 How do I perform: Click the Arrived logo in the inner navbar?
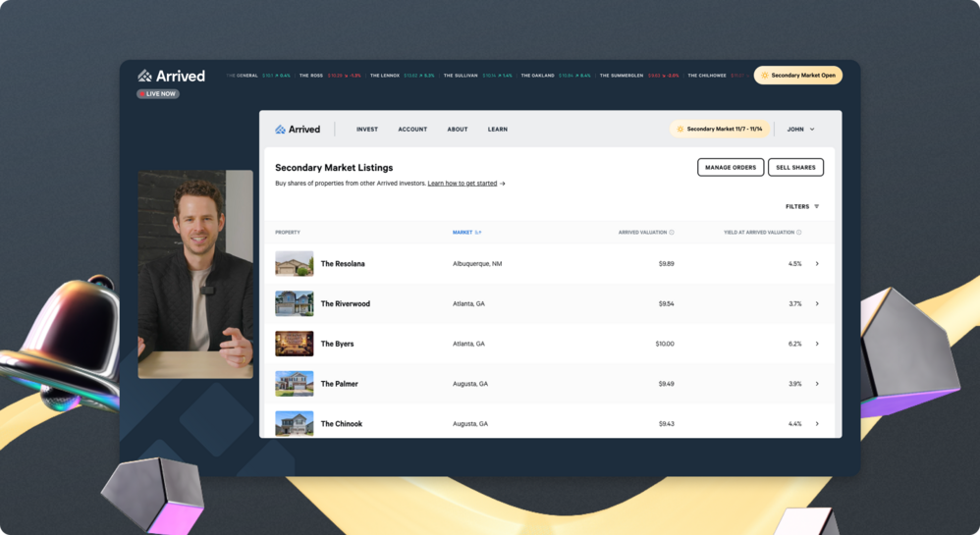coord(298,130)
